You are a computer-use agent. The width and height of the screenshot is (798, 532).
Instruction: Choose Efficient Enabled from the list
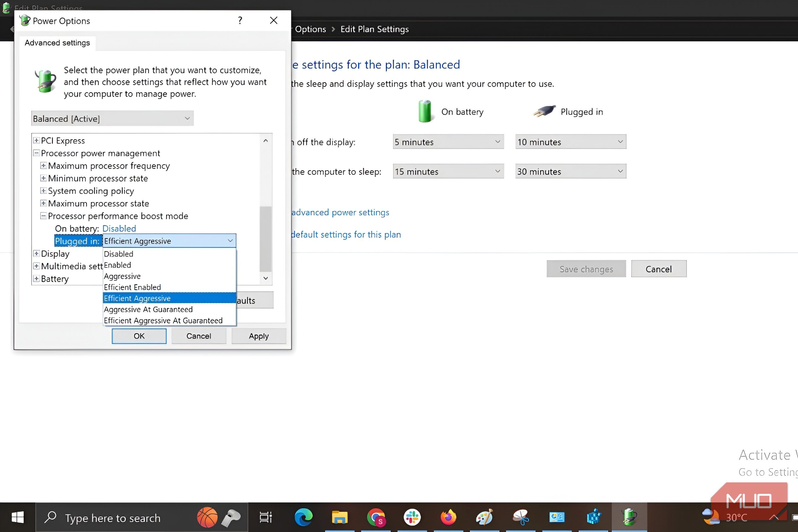click(169, 287)
